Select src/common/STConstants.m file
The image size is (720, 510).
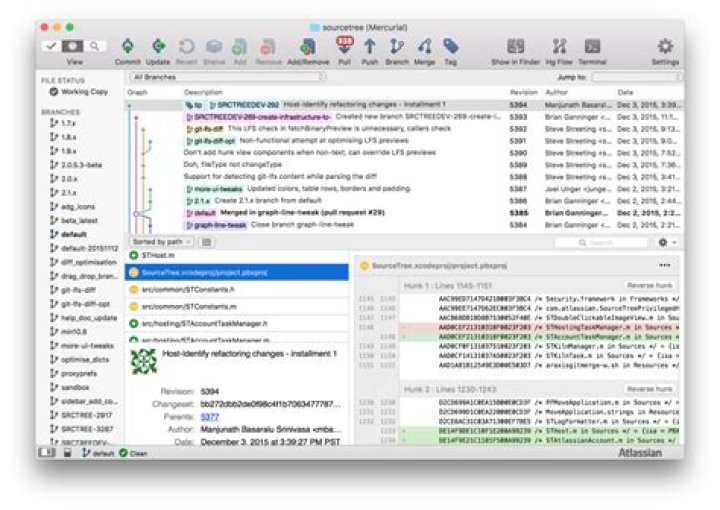[236, 306]
